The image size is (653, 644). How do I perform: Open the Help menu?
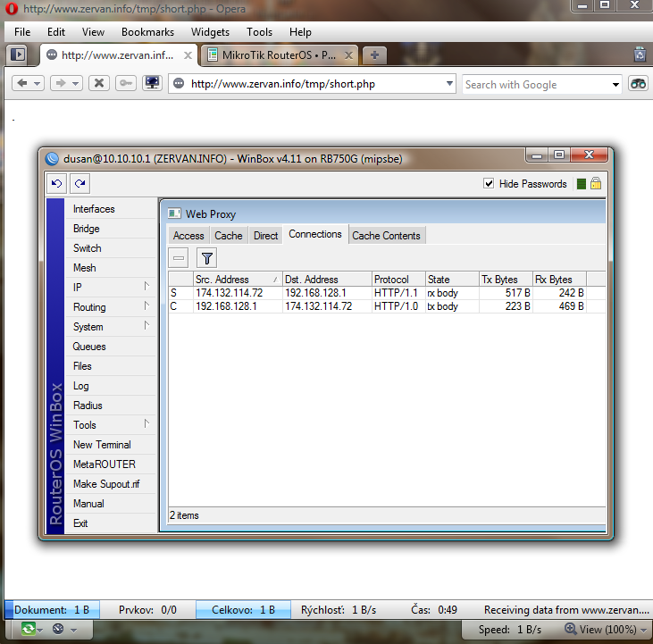click(x=300, y=32)
